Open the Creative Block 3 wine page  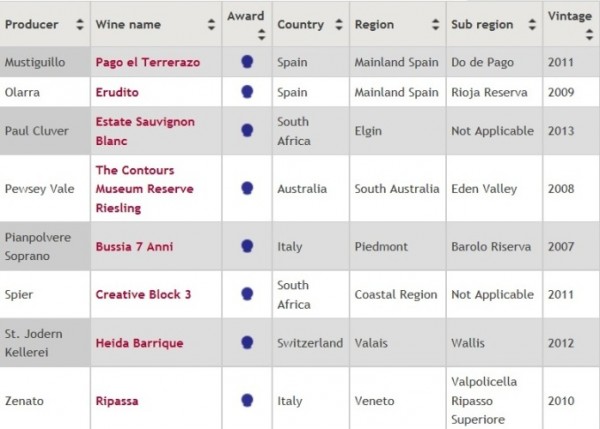point(143,294)
